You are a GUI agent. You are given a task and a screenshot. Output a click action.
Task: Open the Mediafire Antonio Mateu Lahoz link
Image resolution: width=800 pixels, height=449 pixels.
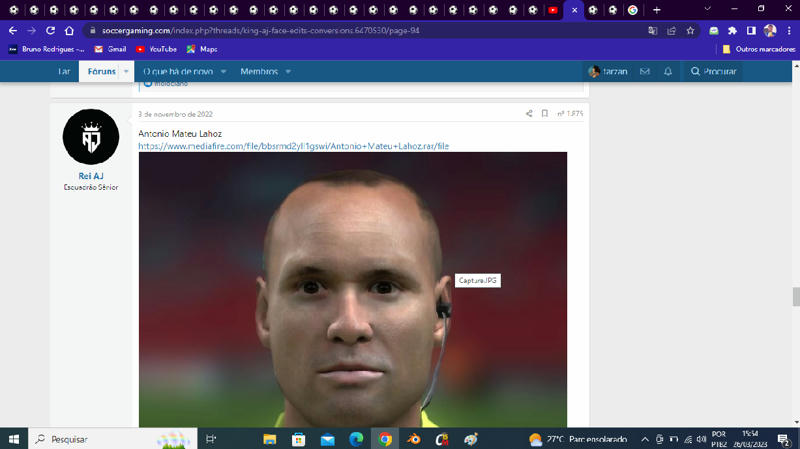pyautogui.click(x=293, y=146)
